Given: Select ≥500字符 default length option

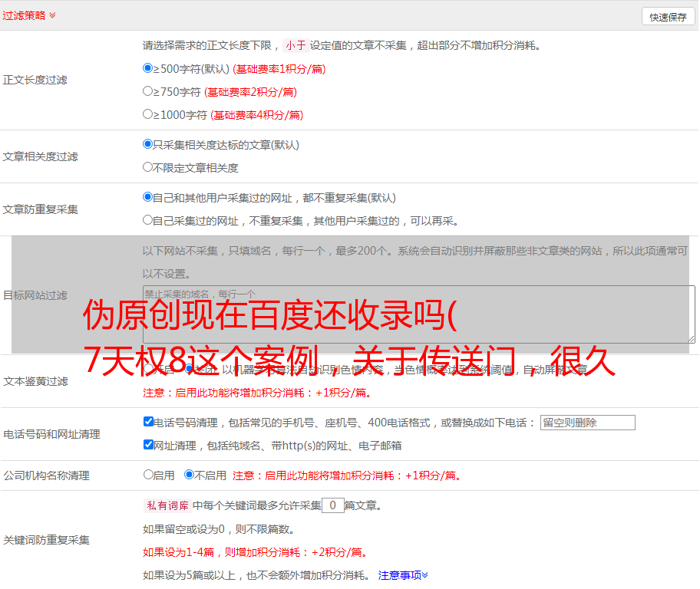Looking at the screenshot, I should pyautogui.click(x=148, y=68).
